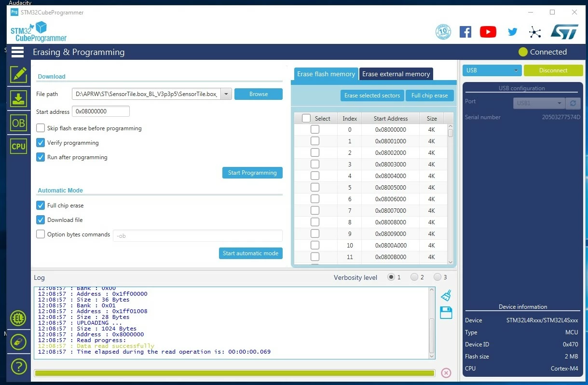Enable Skip flash erase before programming
This screenshot has height=385, width=588.
point(41,128)
